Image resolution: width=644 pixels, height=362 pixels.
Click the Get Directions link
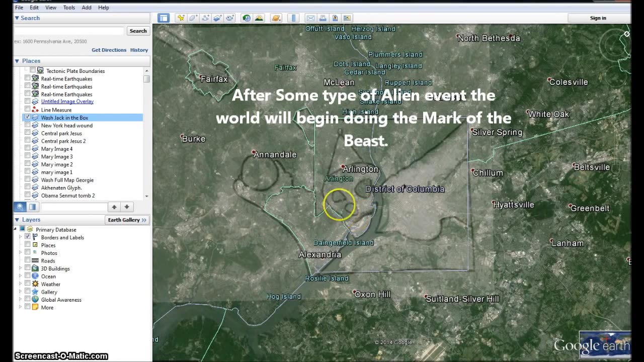pyautogui.click(x=109, y=50)
